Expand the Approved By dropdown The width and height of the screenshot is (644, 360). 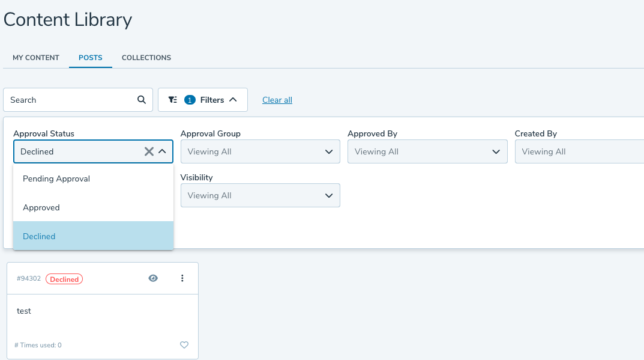[427, 151]
